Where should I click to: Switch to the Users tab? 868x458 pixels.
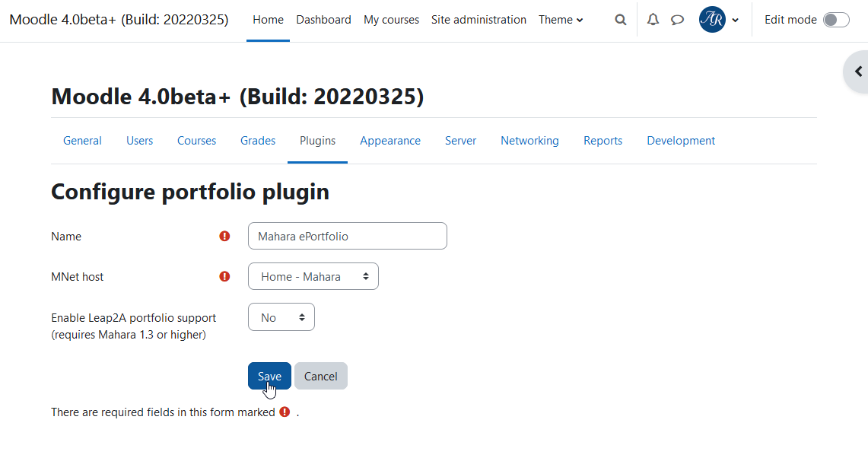139,141
